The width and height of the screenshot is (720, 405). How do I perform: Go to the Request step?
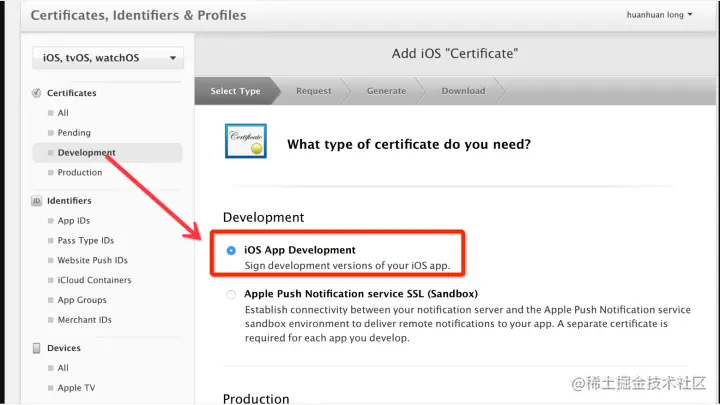(314, 91)
